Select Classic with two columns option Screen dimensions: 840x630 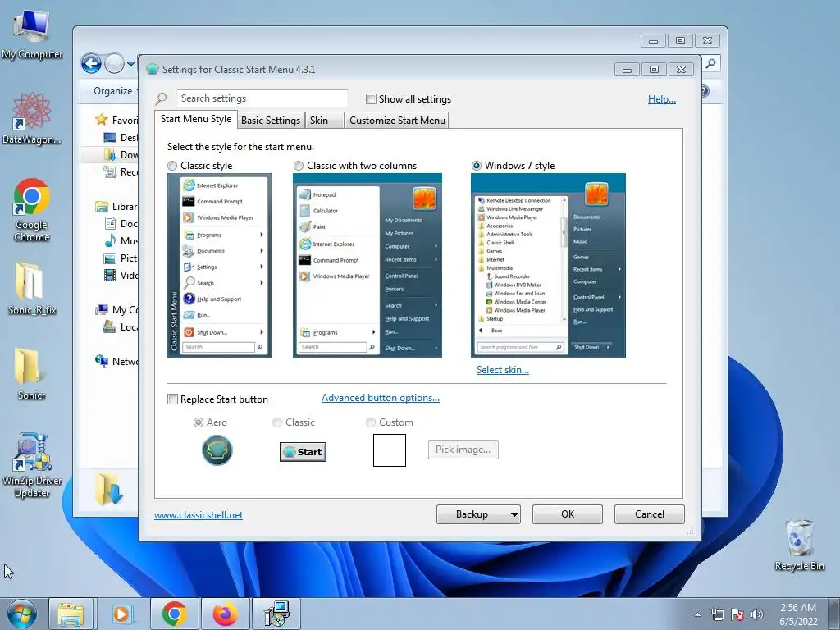point(299,166)
